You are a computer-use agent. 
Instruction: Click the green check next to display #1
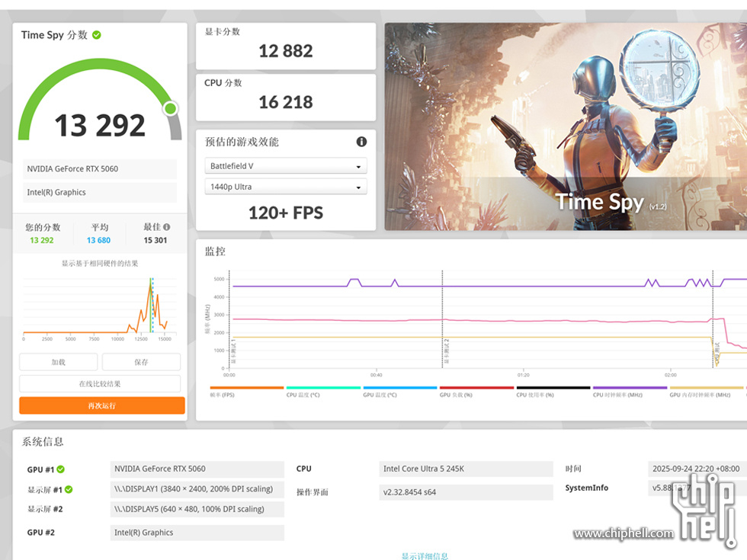69,489
